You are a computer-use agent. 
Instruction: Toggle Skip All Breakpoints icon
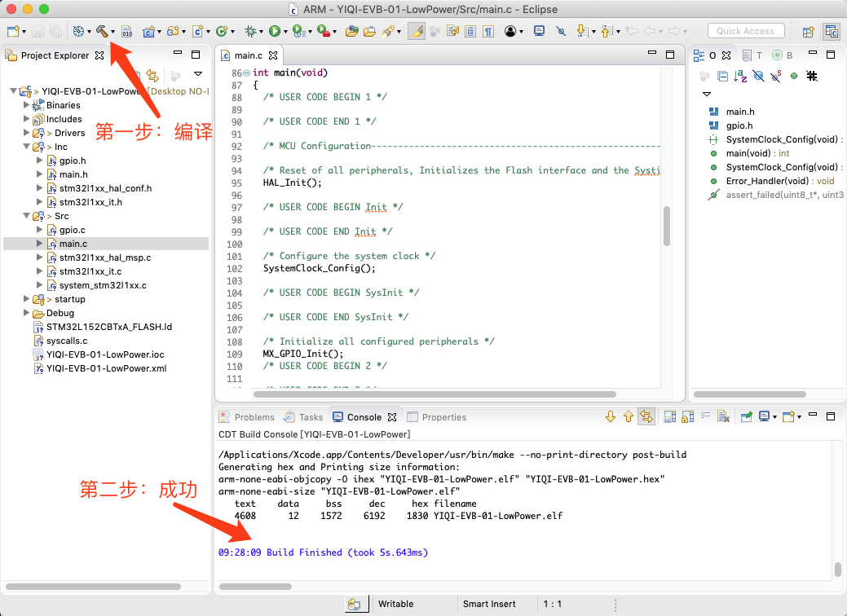(x=561, y=31)
